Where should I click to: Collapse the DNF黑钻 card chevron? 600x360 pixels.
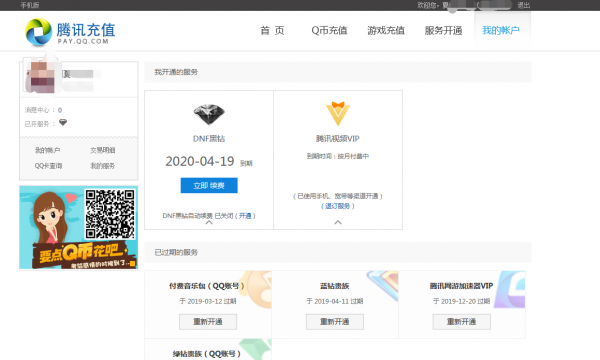tap(209, 222)
